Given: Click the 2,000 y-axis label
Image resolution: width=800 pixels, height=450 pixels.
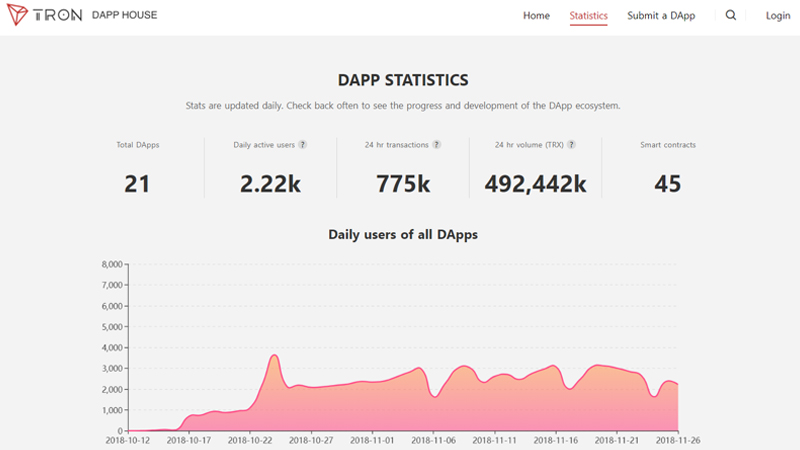Looking at the screenshot, I should 112,389.
